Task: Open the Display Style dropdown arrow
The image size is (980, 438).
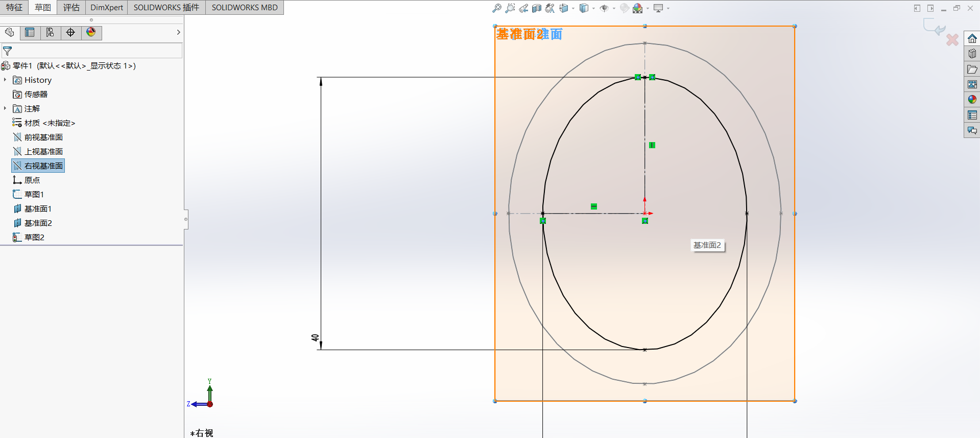Action: (593, 8)
